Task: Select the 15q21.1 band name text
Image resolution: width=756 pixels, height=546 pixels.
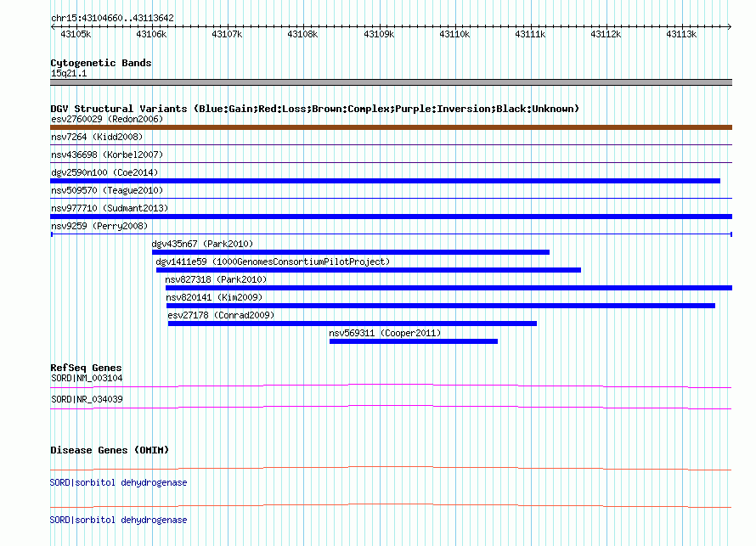Action: click(x=69, y=73)
